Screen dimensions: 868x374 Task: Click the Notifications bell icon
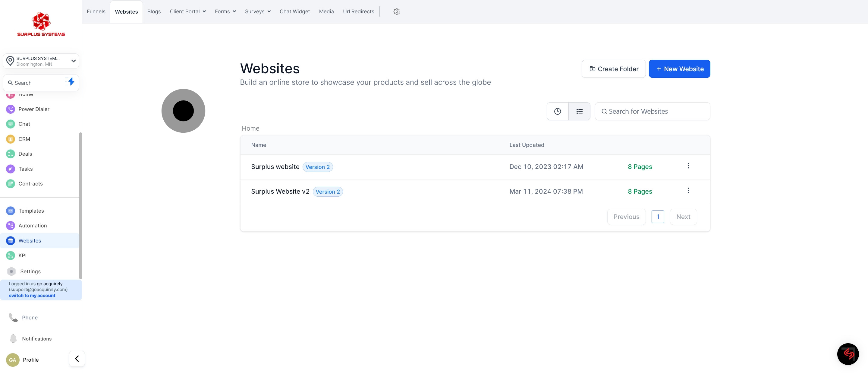tap(13, 338)
